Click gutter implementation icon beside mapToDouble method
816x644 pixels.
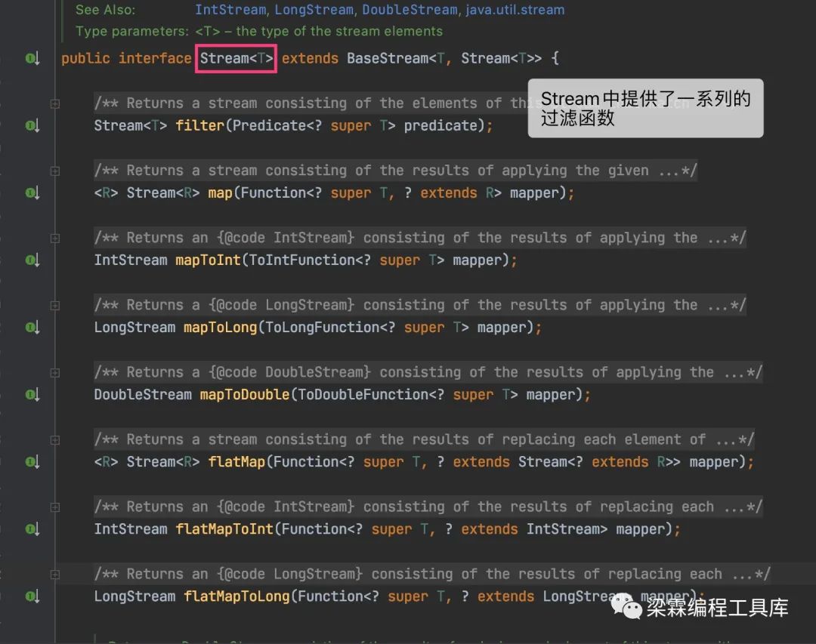[x=32, y=394]
